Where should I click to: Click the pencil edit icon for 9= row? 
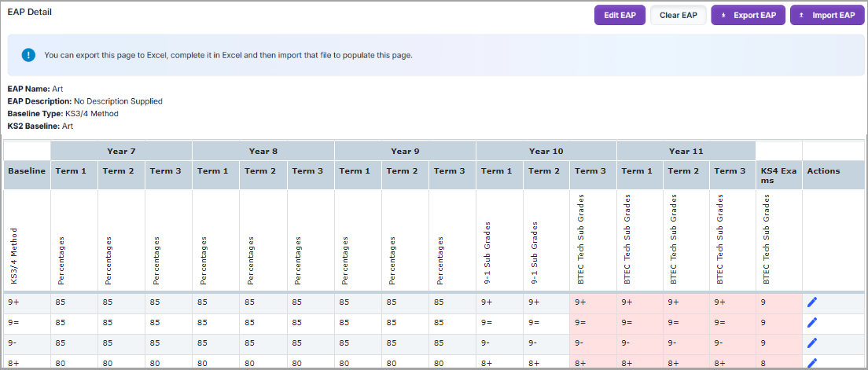(812, 322)
